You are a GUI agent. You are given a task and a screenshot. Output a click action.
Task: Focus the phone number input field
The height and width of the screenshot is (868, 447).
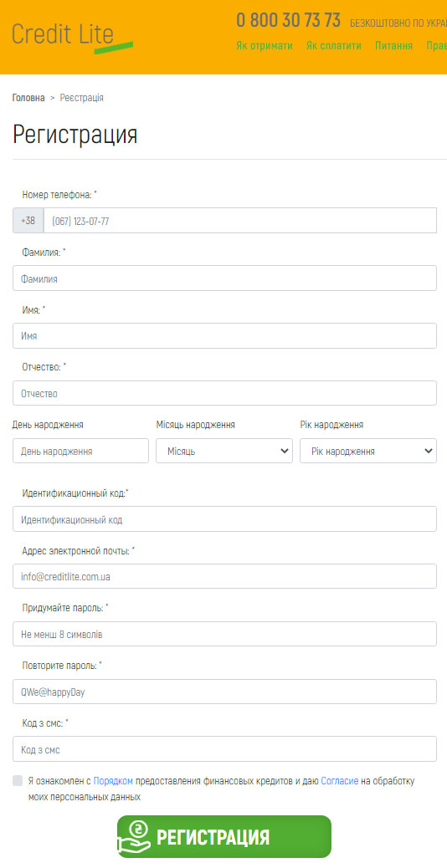tap(240, 220)
